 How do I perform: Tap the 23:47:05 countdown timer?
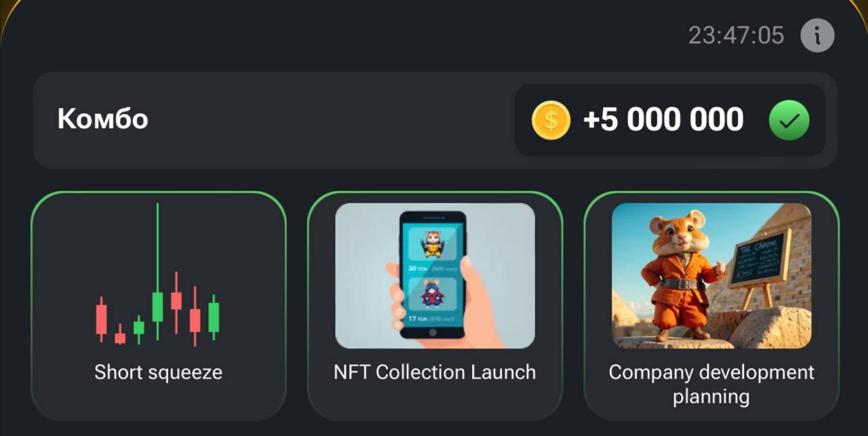736,35
